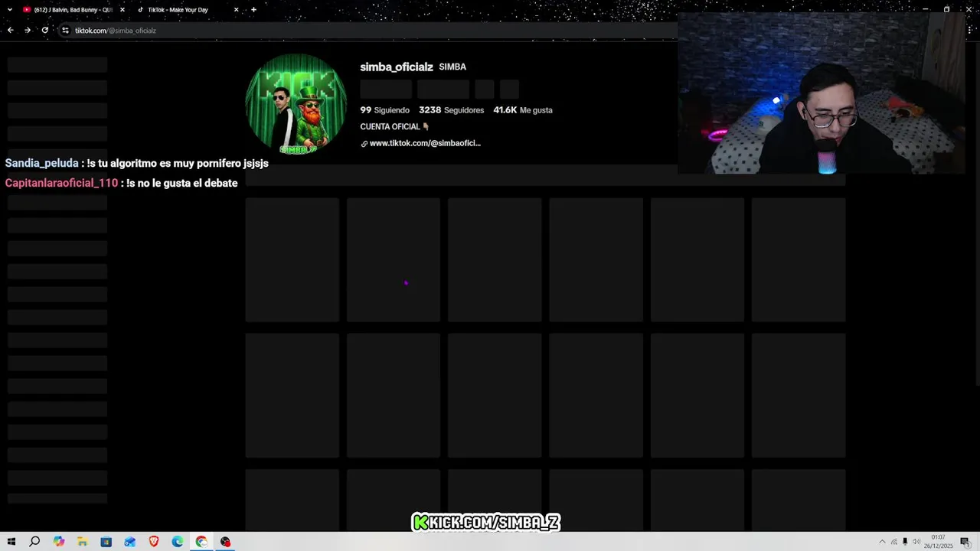Open the simba_oficialz profile picture
This screenshot has width=980, height=551.
click(296, 104)
